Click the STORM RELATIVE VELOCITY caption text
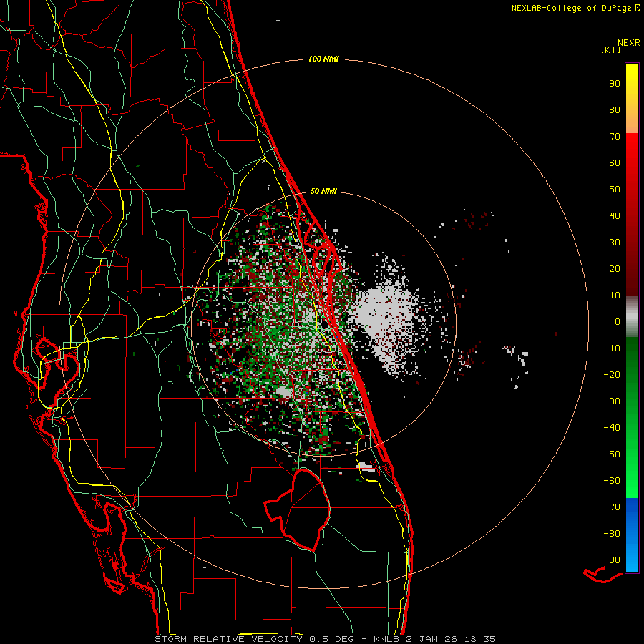Viewport: 644px width, 644px height. [228, 639]
